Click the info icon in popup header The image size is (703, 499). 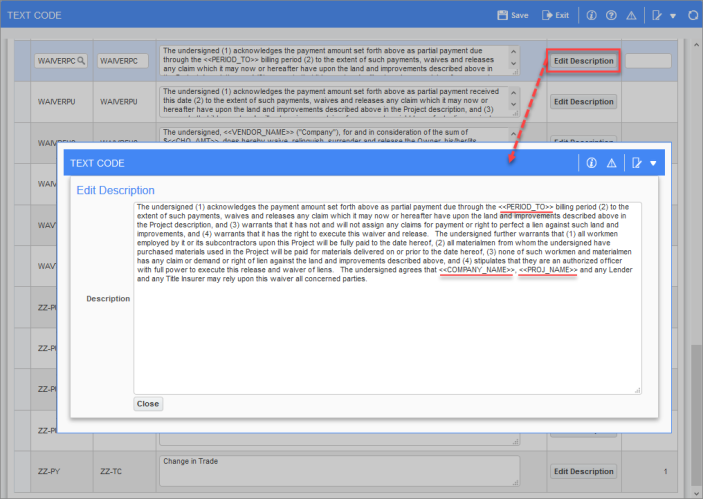click(x=591, y=162)
